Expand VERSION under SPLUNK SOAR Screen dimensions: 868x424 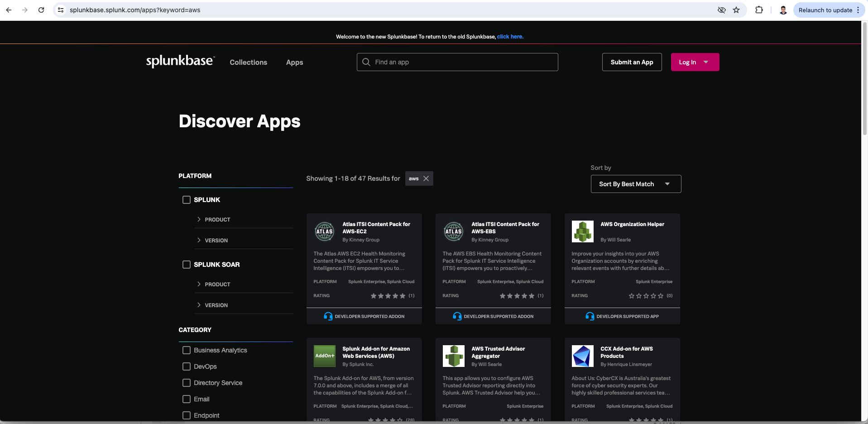(244, 305)
